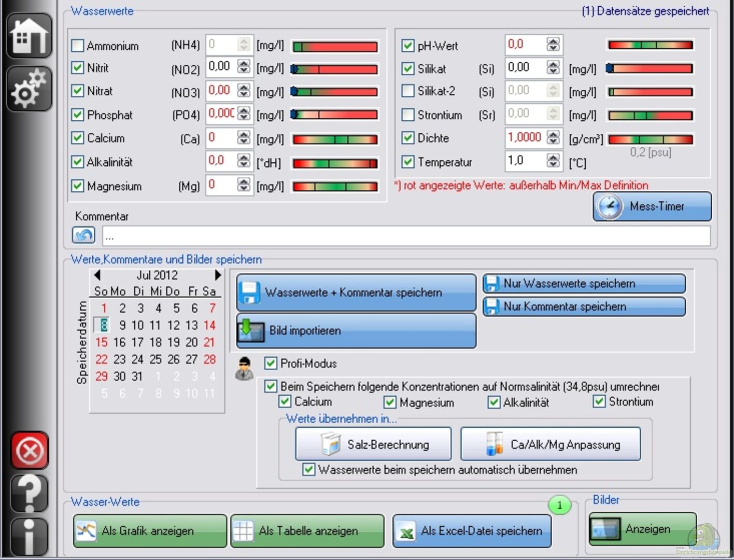
Task: Open Salz-Berechnung tool
Action: coord(373,444)
